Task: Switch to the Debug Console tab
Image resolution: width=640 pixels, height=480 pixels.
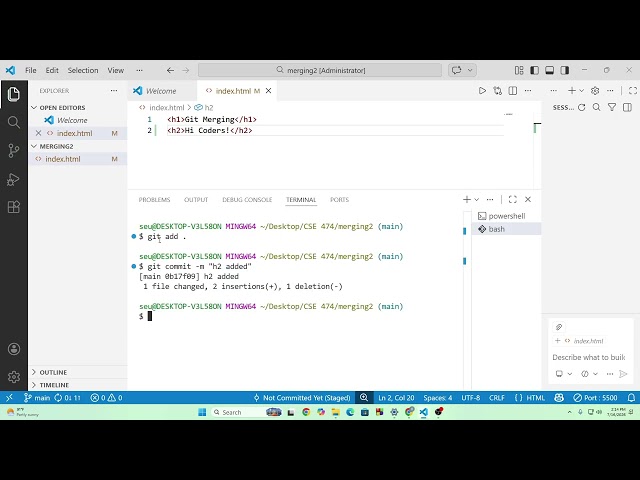Action: click(x=247, y=200)
